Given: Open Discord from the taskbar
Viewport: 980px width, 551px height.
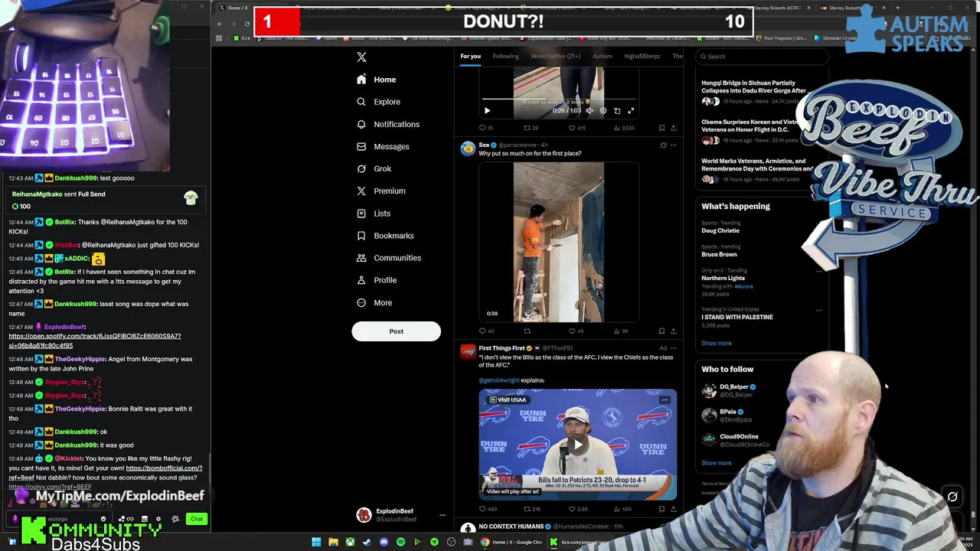Looking at the screenshot, I should point(384,542).
